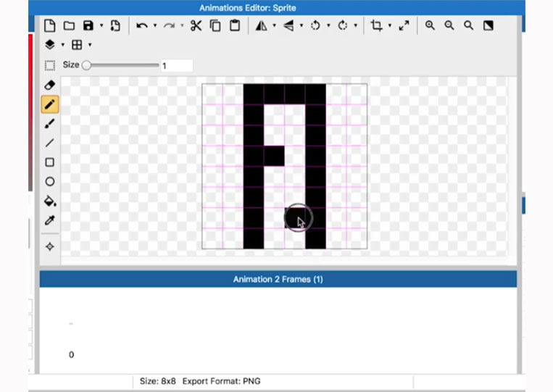Flip the image horizontally
Image resolution: width=553 pixels, height=392 pixels.
(x=261, y=25)
